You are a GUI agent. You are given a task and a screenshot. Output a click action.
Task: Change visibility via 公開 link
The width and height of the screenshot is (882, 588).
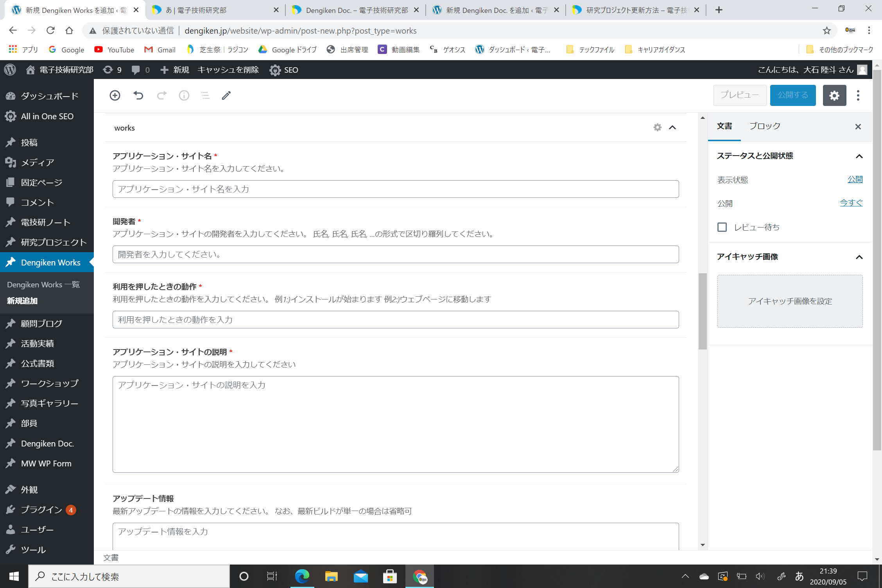(855, 179)
